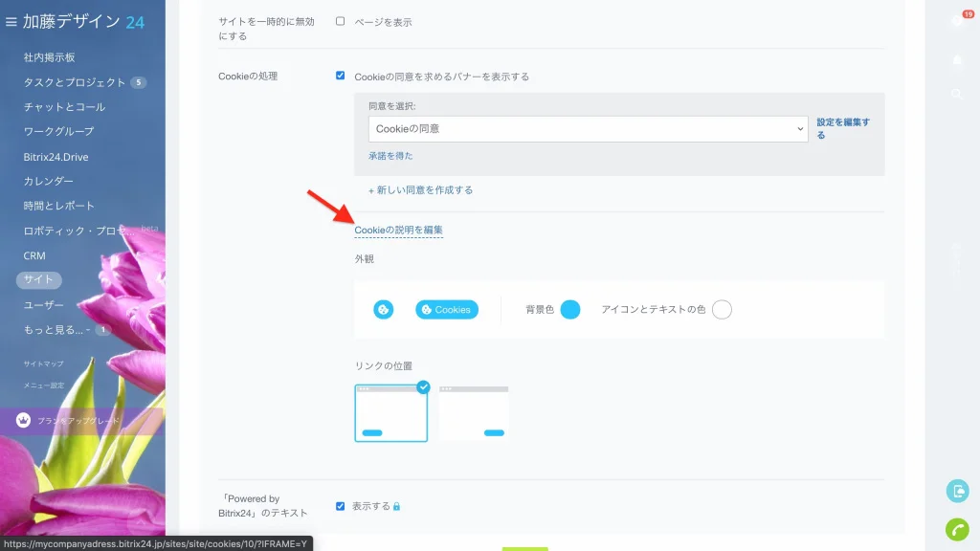Uncheck Cookieの同意を求めるバナーを表示する
The image size is (980, 551).
[340, 76]
